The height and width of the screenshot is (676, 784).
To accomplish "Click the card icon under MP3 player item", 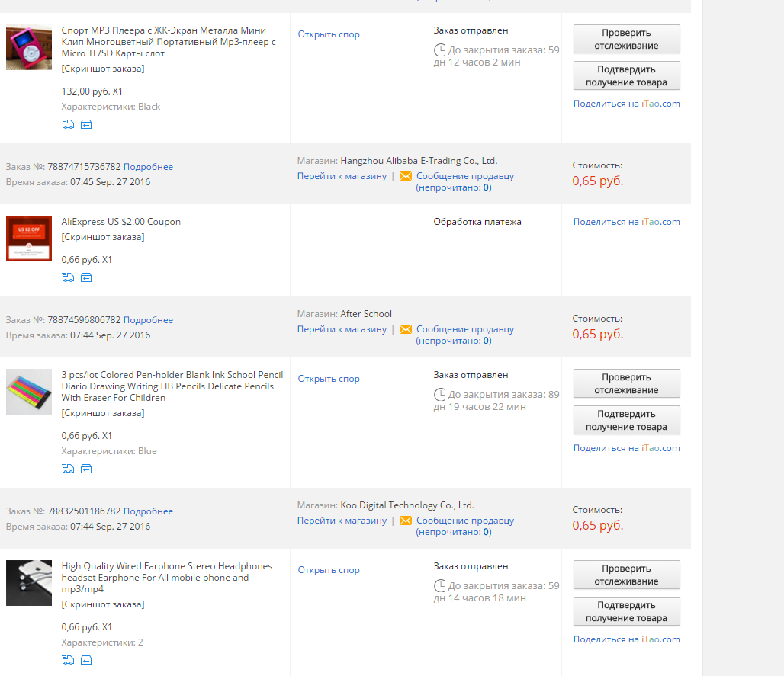I will click(86, 124).
